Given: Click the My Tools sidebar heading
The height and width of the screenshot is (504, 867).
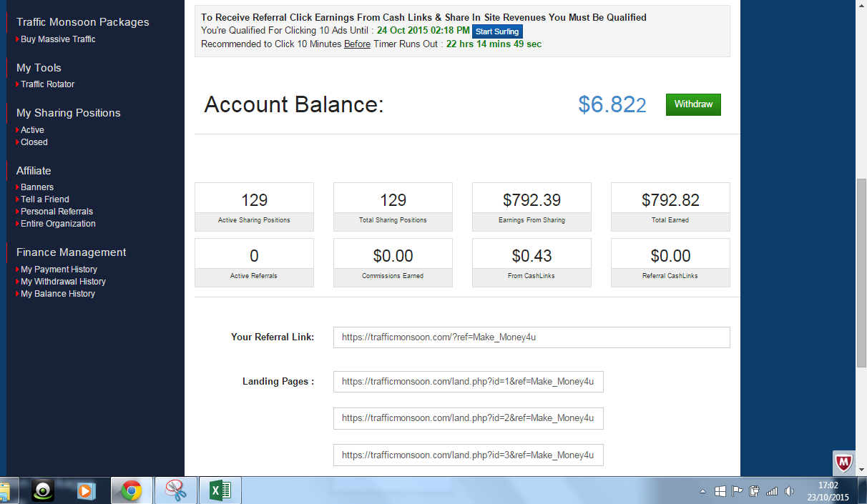Looking at the screenshot, I should (39, 68).
